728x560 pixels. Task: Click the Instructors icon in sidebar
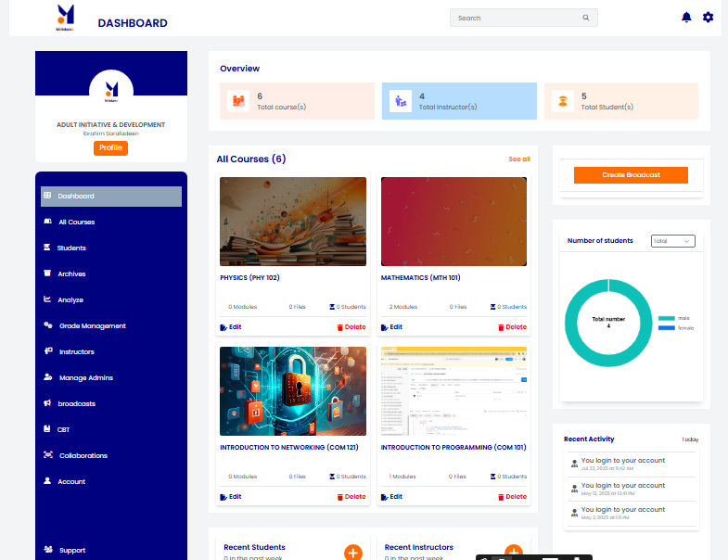(48, 351)
